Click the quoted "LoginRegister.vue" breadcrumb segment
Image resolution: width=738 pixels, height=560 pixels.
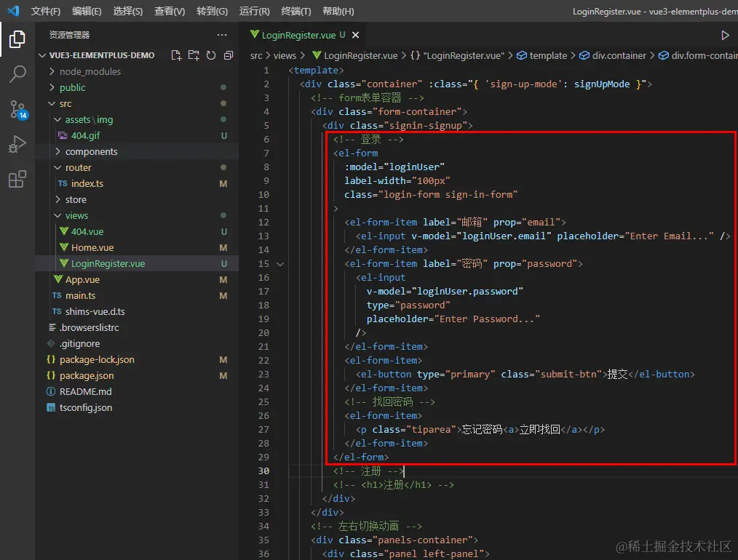(x=457, y=55)
